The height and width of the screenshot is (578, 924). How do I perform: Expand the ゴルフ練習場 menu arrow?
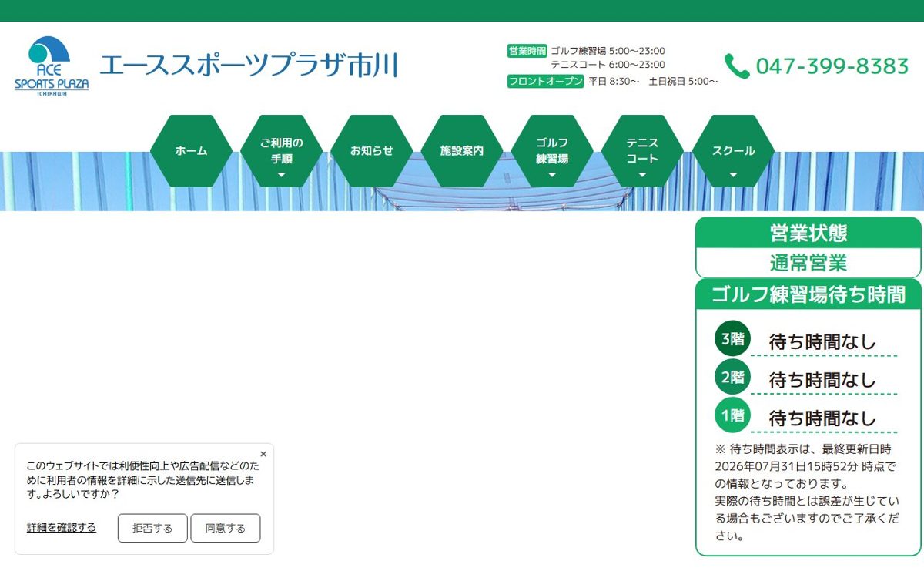coord(552,175)
